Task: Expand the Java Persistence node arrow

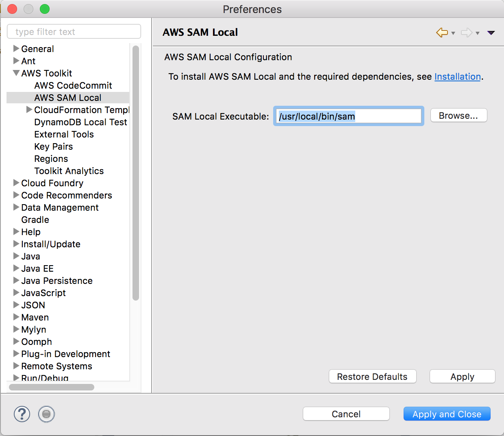Action: pyautogui.click(x=16, y=280)
